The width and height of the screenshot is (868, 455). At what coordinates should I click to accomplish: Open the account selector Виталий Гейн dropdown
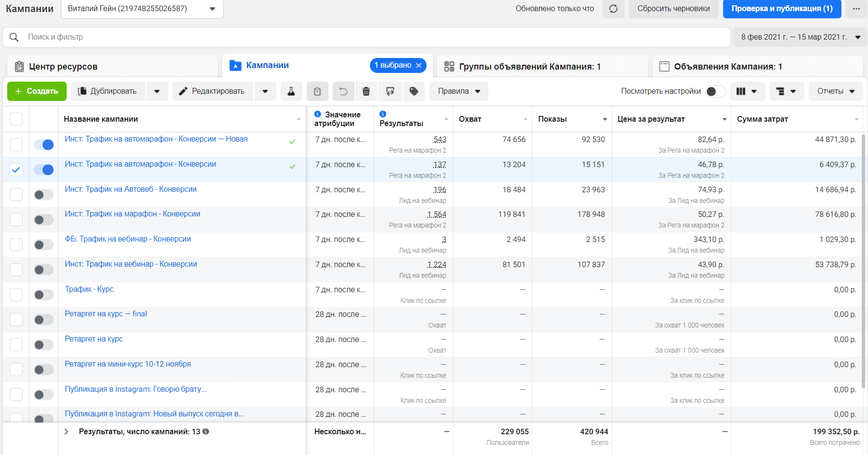[142, 9]
